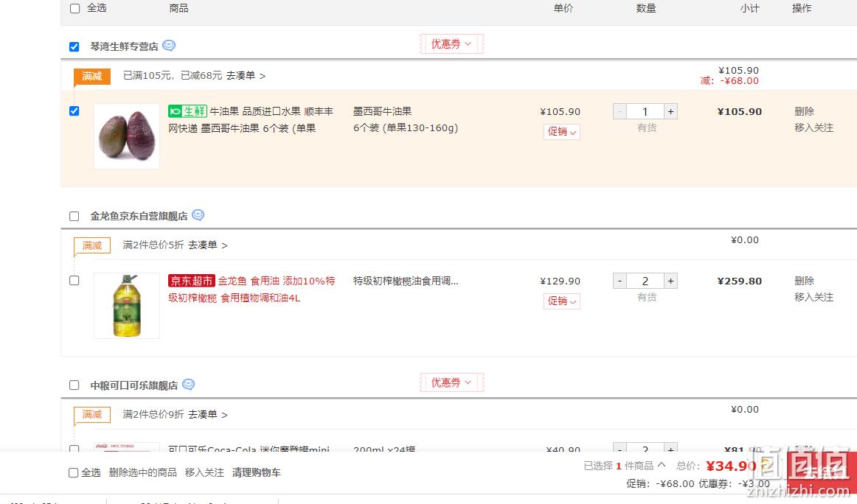The height and width of the screenshot is (504, 857).
Task: Click the 减: -¥68.00 discount text
Action: 729,81
